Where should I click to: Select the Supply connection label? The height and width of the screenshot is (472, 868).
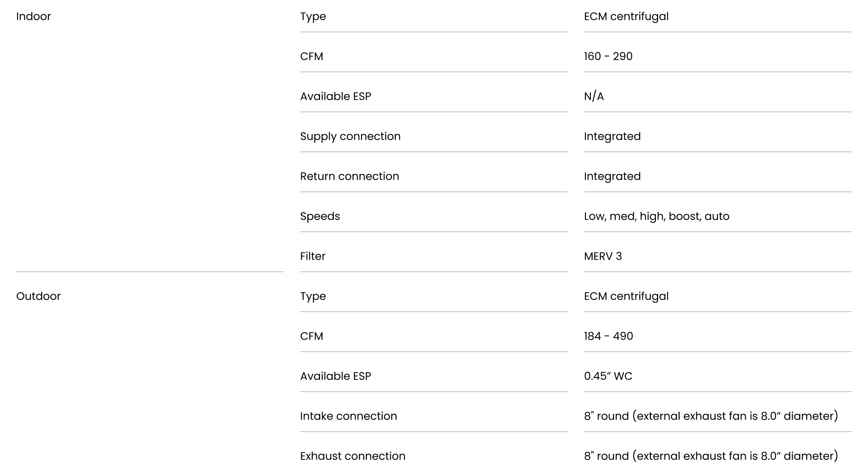point(350,137)
